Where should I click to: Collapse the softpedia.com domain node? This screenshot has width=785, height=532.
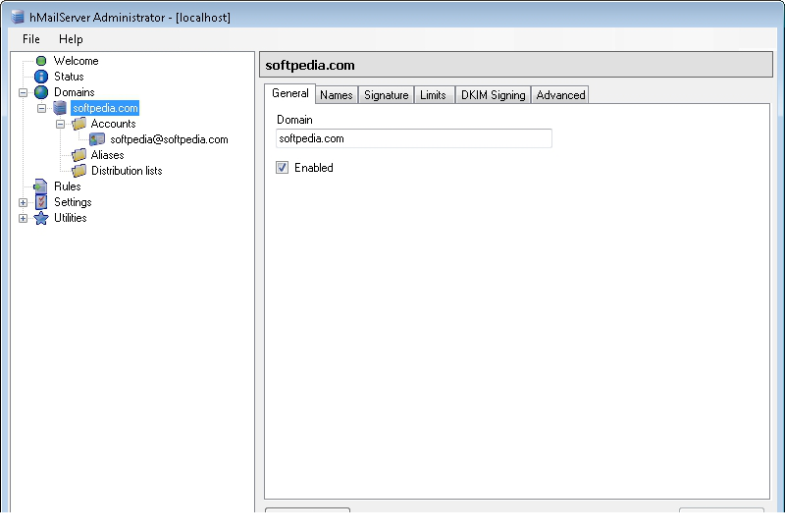41,108
